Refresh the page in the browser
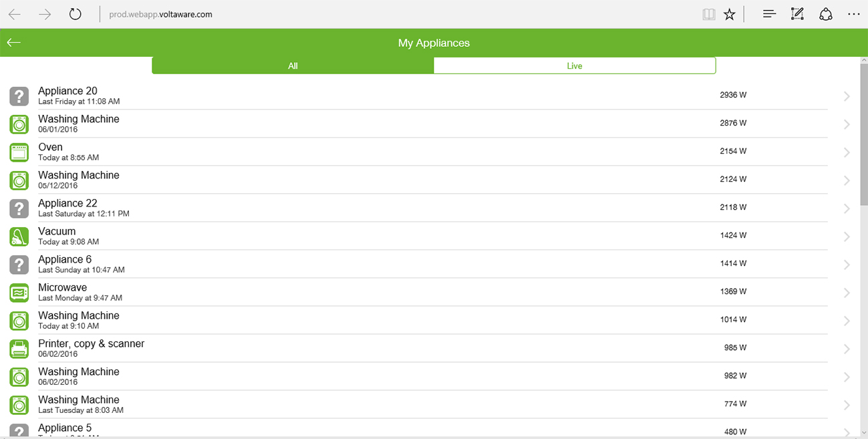The image size is (868, 439). click(x=76, y=14)
